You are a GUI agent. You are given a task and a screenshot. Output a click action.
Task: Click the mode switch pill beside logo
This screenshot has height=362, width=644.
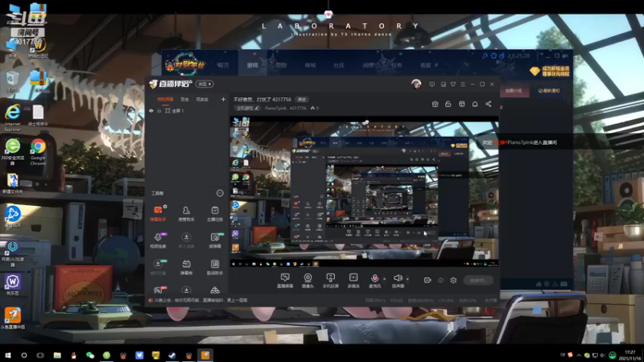tap(204, 84)
